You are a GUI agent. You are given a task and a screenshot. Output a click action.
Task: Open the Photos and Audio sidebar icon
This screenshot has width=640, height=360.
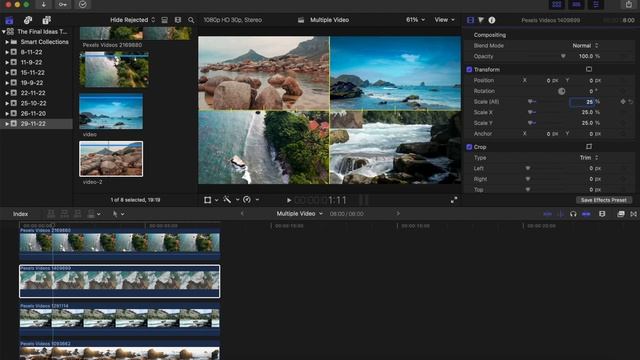pyautogui.click(x=28, y=20)
